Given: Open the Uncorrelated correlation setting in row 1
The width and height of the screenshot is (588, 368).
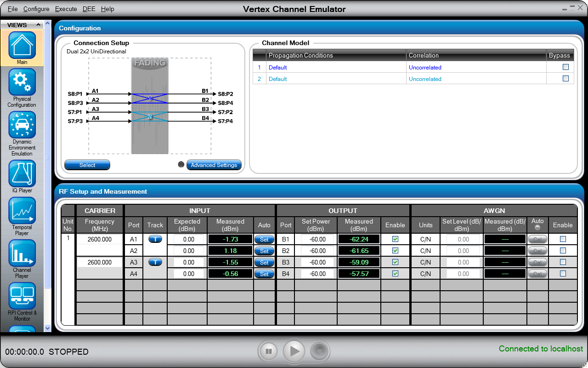Looking at the screenshot, I should pyautogui.click(x=425, y=68).
